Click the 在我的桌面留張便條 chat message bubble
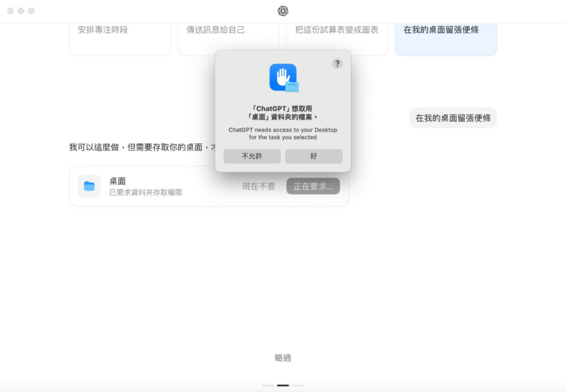 pyautogui.click(x=453, y=118)
